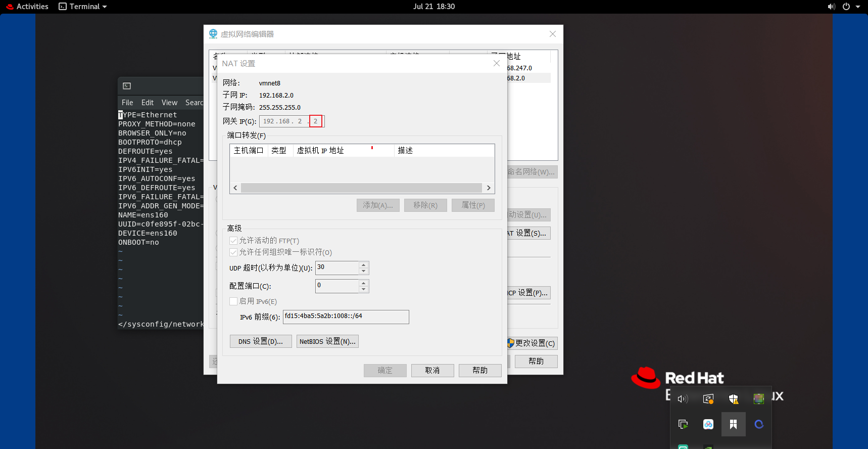Open the File menu in terminal
This screenshot has width=868, height=449.
(x=127, y=103)
